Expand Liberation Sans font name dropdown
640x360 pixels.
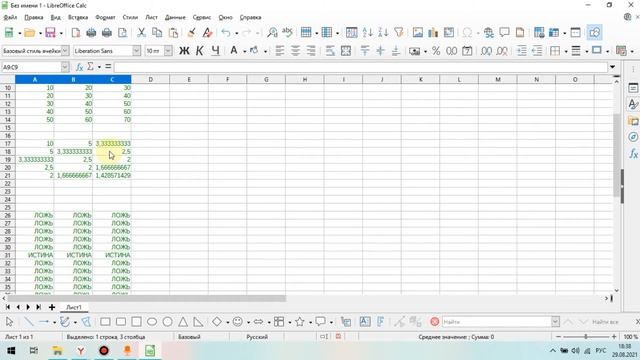136,51
